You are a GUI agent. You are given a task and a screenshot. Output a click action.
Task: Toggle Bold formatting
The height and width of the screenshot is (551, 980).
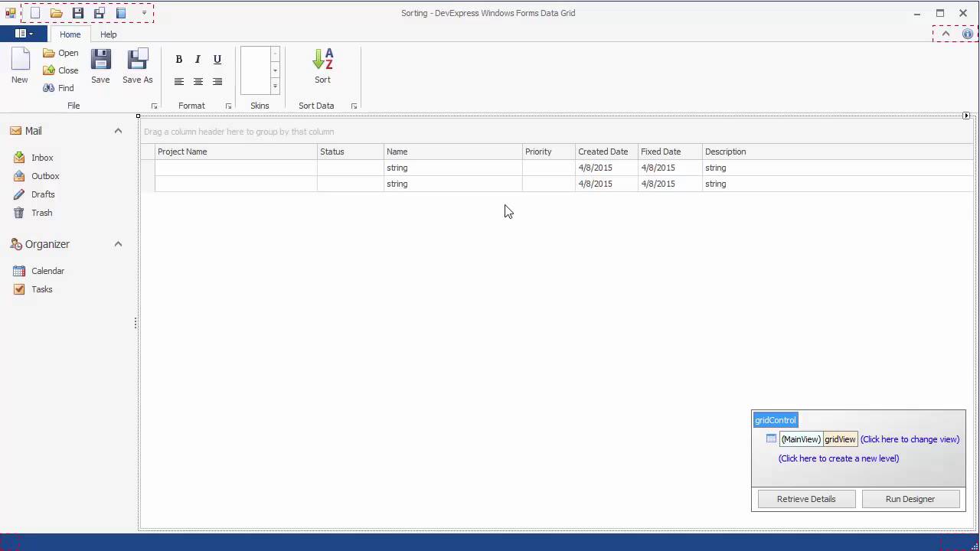[x=179, y=60]
